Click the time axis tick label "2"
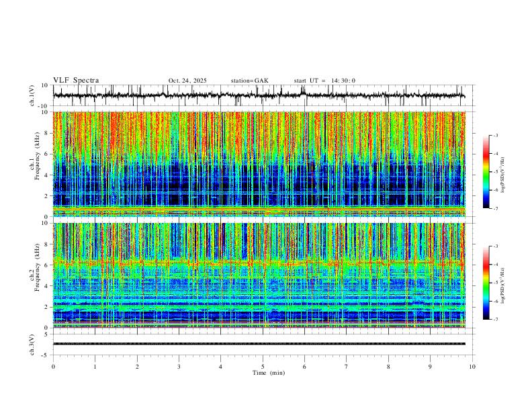 coord(137,367)
